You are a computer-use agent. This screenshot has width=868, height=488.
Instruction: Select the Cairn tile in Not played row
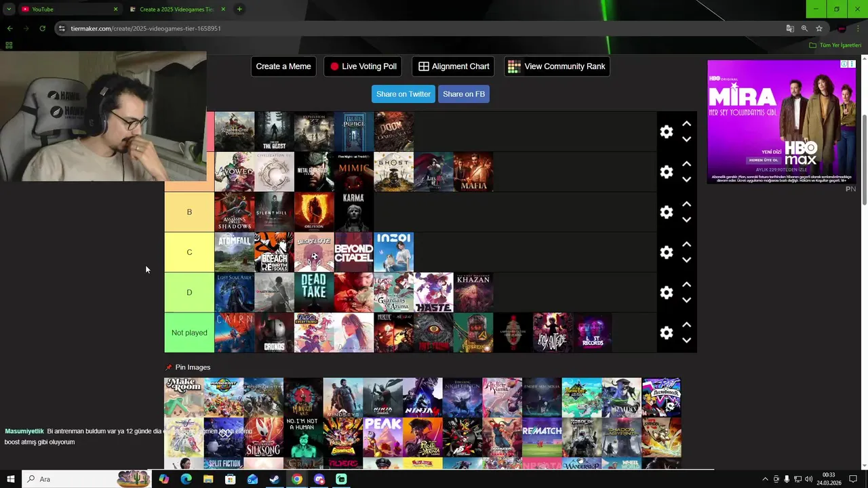click(234, 333)
